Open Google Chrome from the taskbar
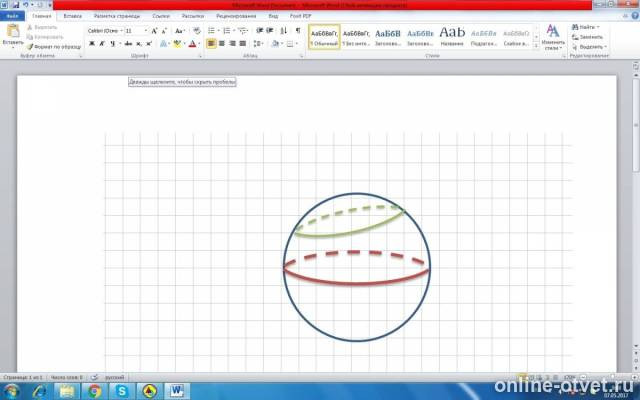This screenshot has height=400, width=640. (x=94, y=391)
